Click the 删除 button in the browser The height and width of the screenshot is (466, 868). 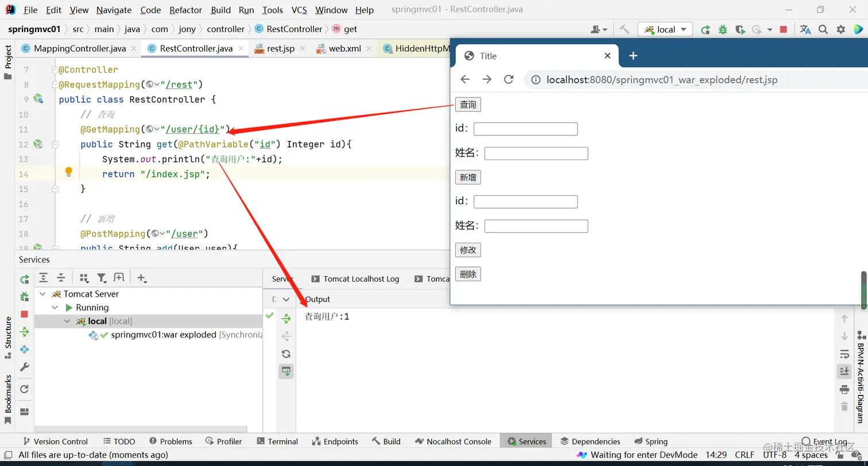pos(468,274)
